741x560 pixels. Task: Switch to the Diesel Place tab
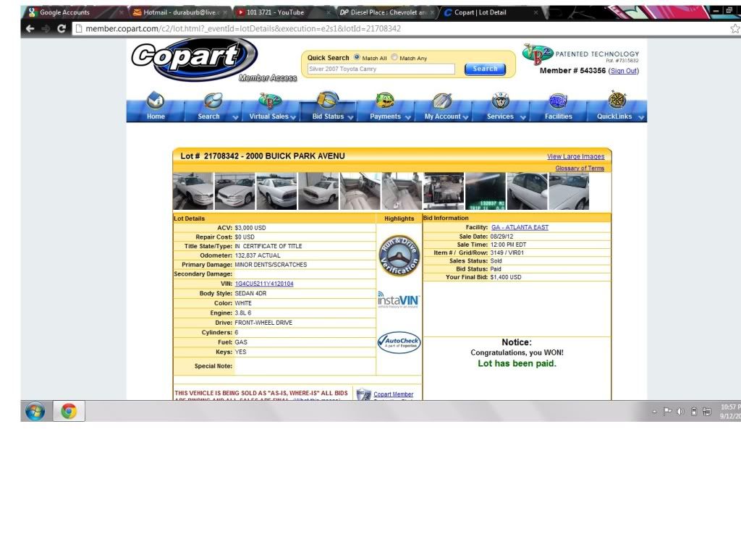click(386, 12)
